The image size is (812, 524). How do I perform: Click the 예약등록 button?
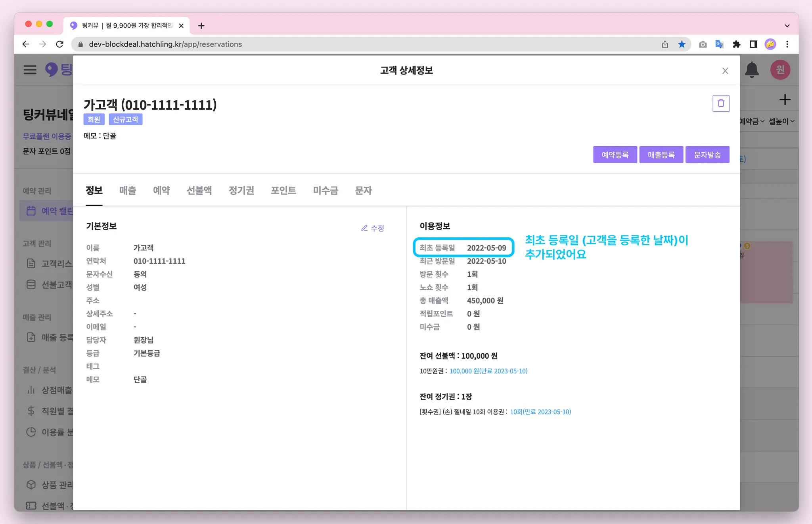pyautogui.click(x=615, y=155)
